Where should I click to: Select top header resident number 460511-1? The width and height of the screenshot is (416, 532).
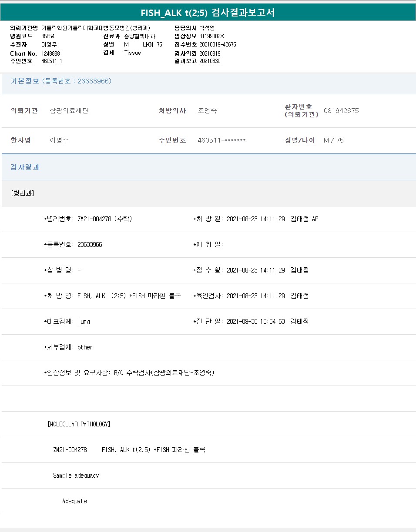pyautogui.click(x=51, y=61)
